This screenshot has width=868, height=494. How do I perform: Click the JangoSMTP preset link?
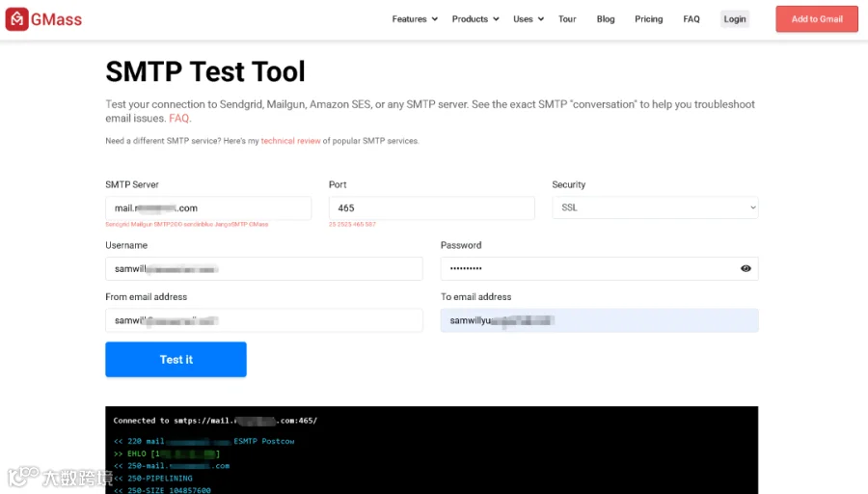[231, 224]
